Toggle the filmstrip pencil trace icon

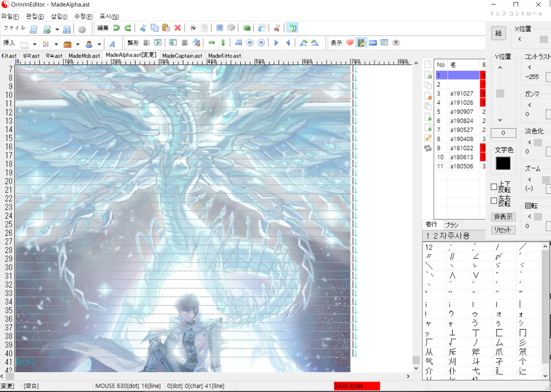tap(361, 43)
